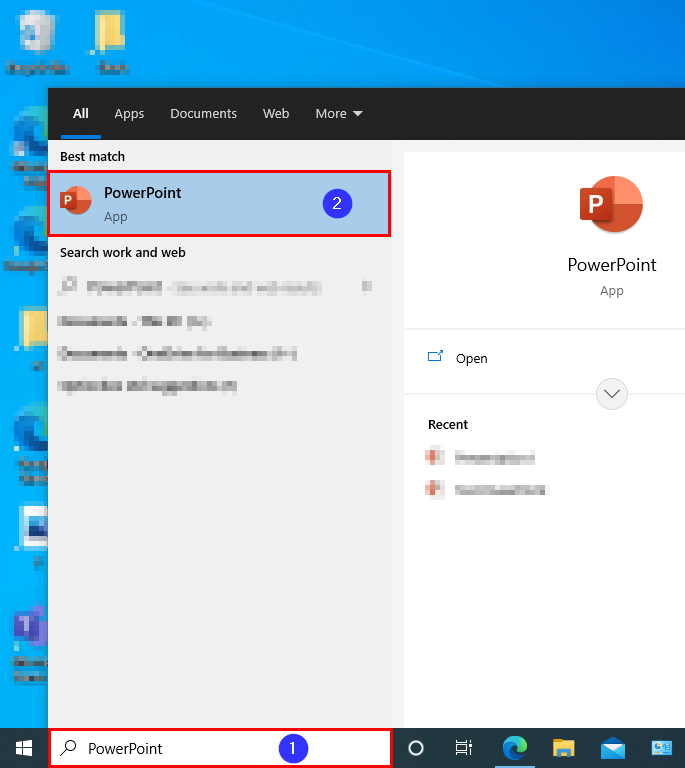Select the folder icon on desktop top row
The width and height of the screenshot is (685, 768).
pyautogui.click(x=111, y=43)
